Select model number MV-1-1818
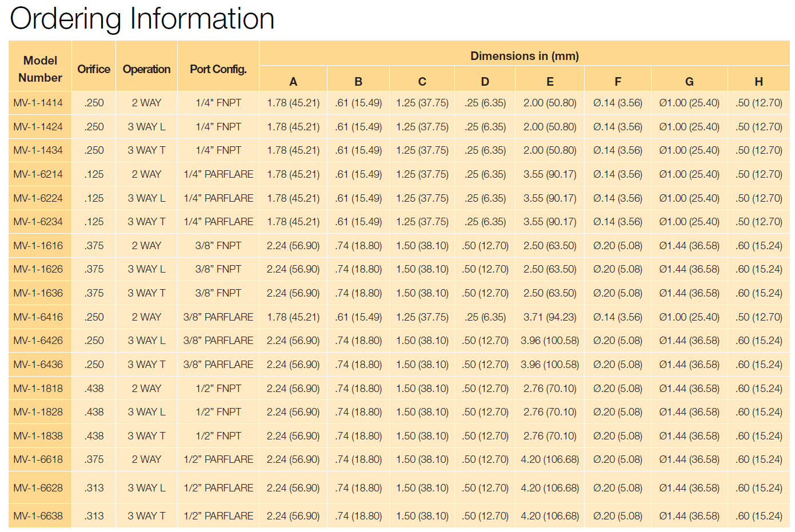The width and height of the screenshot is (795, 532). click(x=38, y=389)
